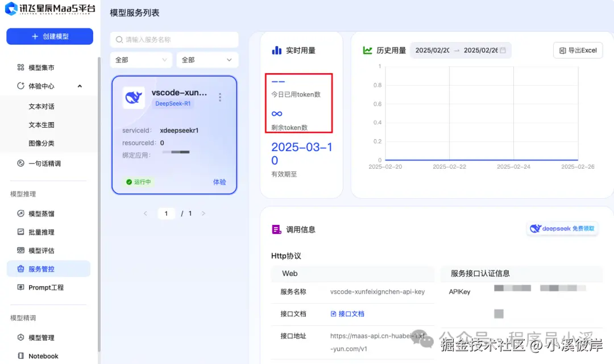This screenshot has height=364, width=614.
Task: Open 模型管理 in the sidebar
Action: click(x=41, y=337)
